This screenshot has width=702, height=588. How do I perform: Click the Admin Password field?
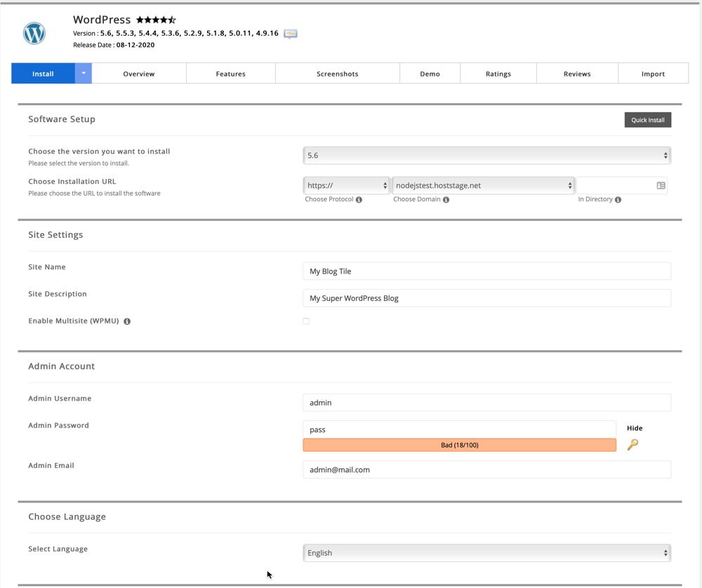point(459,429)
